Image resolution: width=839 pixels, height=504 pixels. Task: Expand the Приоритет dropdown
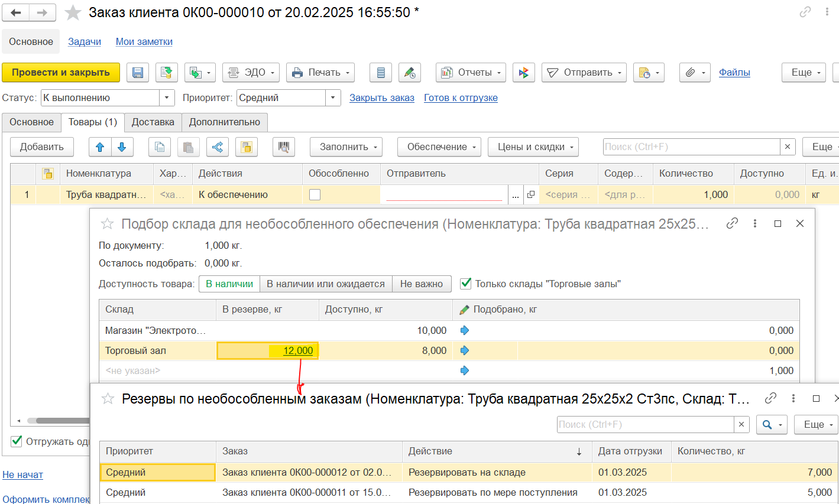coord(333,98)
